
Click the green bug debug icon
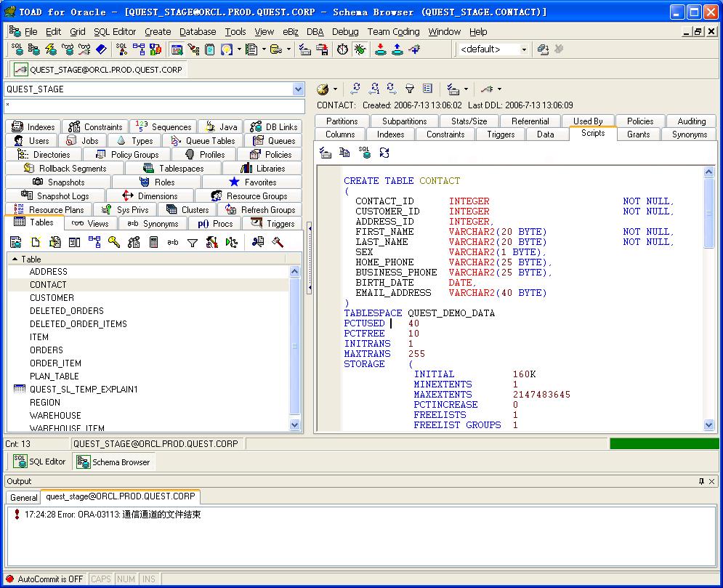tap(360, 49)
